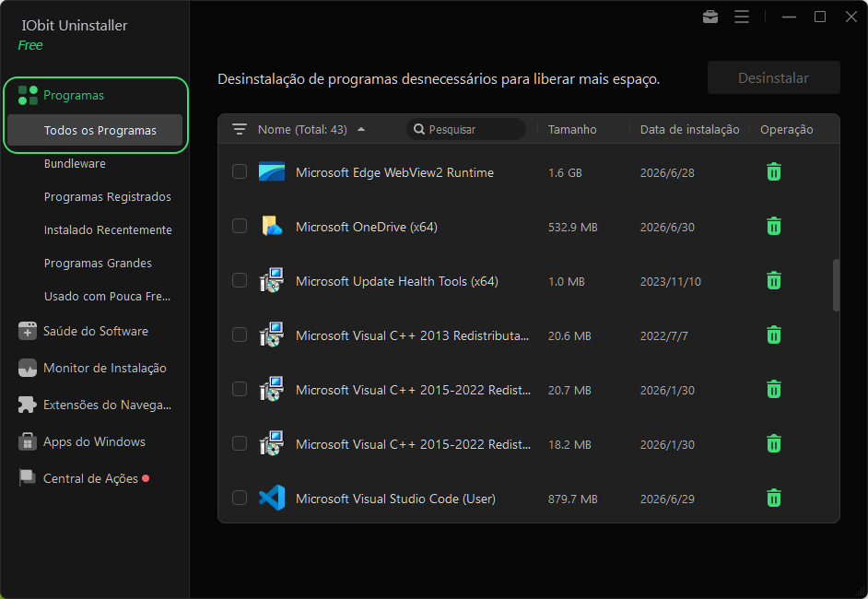Screen dimensions: 868x599
Task: Open the list filter icon beside Nome
Action: (240, 130)
